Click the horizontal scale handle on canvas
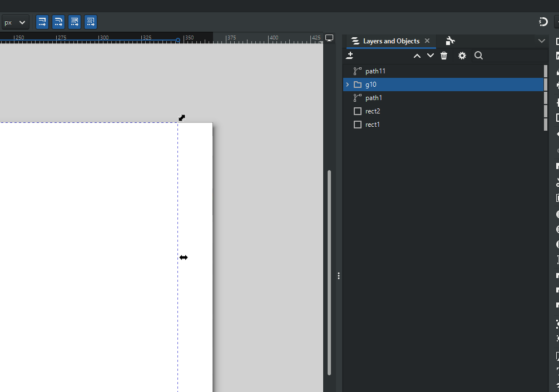 click(x=184, y=257)
